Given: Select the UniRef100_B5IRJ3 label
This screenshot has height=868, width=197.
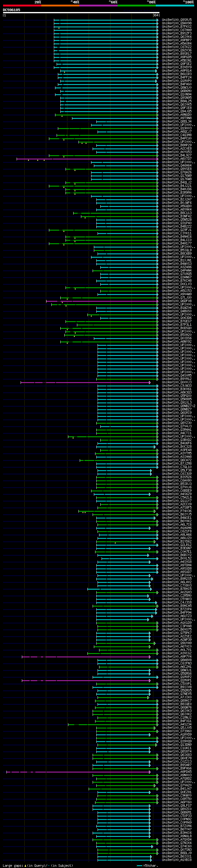Looking at the screenshot, I should pos(177,483).
